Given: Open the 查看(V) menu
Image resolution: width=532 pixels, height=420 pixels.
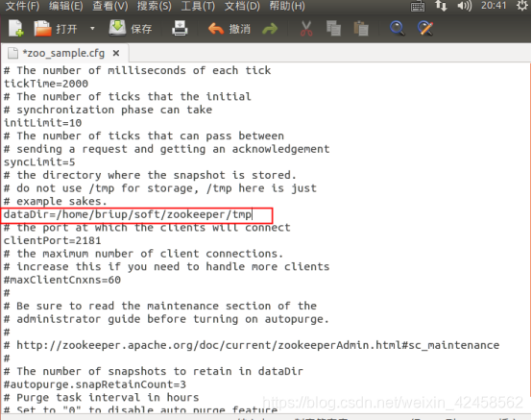Looking at the screenshot, I should 109,6.
